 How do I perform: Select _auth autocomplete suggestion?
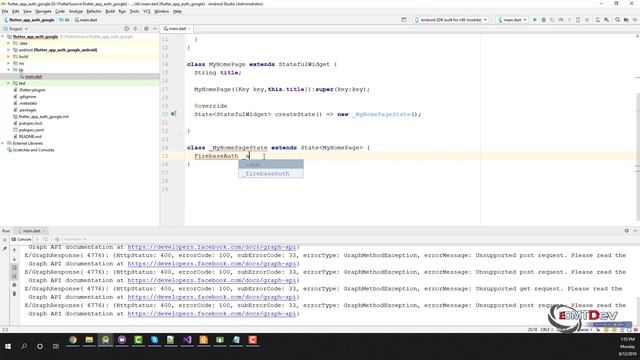(x=271, y=164)
